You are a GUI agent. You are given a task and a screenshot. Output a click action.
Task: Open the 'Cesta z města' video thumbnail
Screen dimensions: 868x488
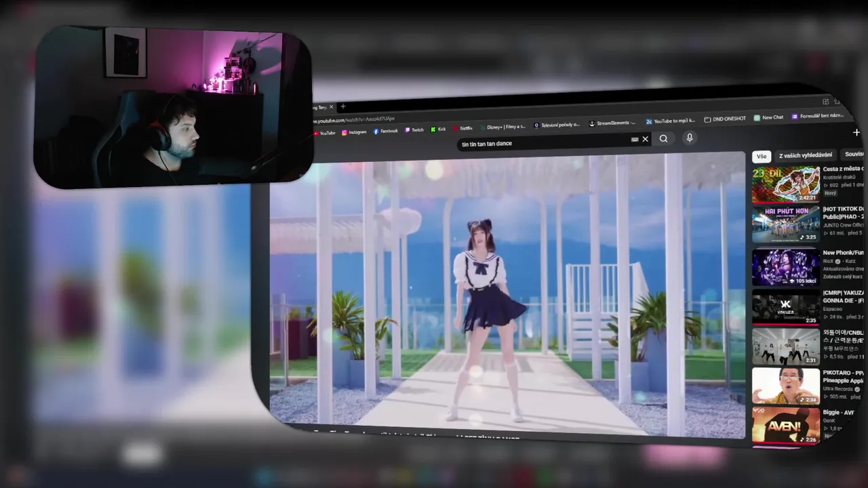click(x=785, y=184)
